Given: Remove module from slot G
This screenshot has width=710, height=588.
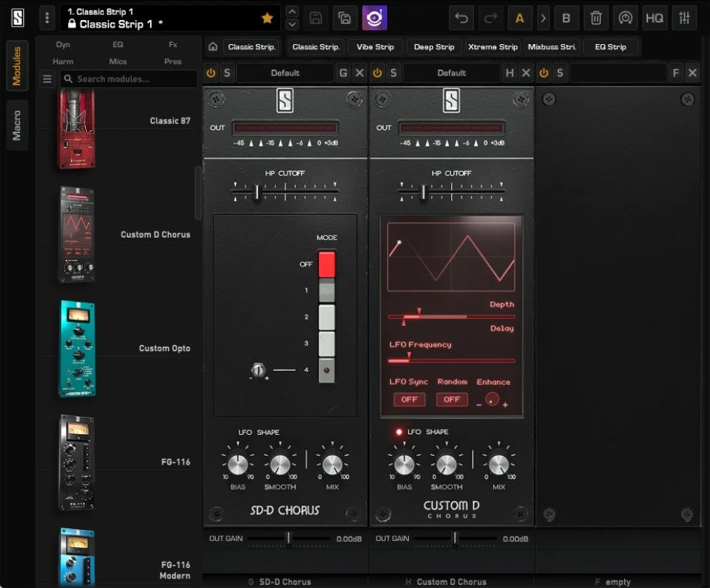Looking at the screenshot, I should tap(359, 73).
